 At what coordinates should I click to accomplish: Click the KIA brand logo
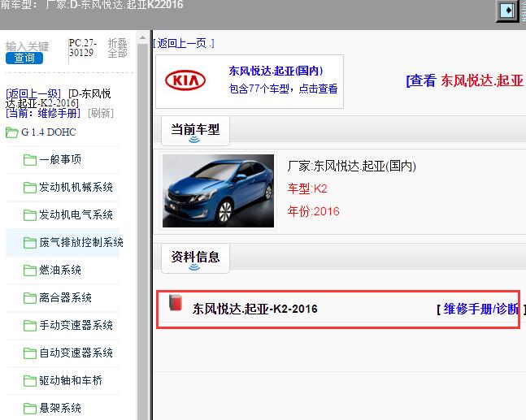185,80
